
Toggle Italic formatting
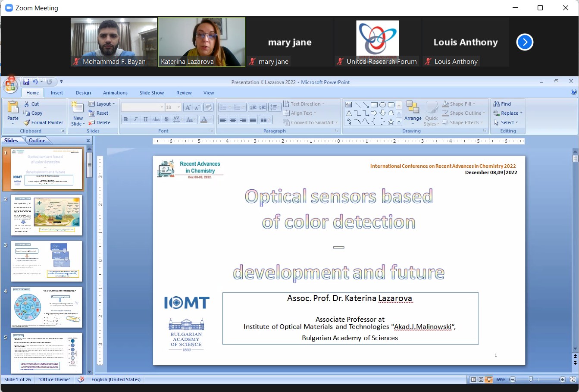(x=135, y=119)
